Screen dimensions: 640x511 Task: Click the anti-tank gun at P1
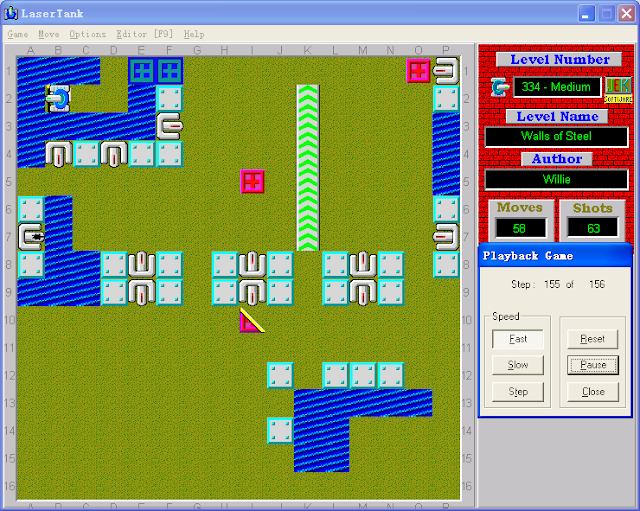446,71
